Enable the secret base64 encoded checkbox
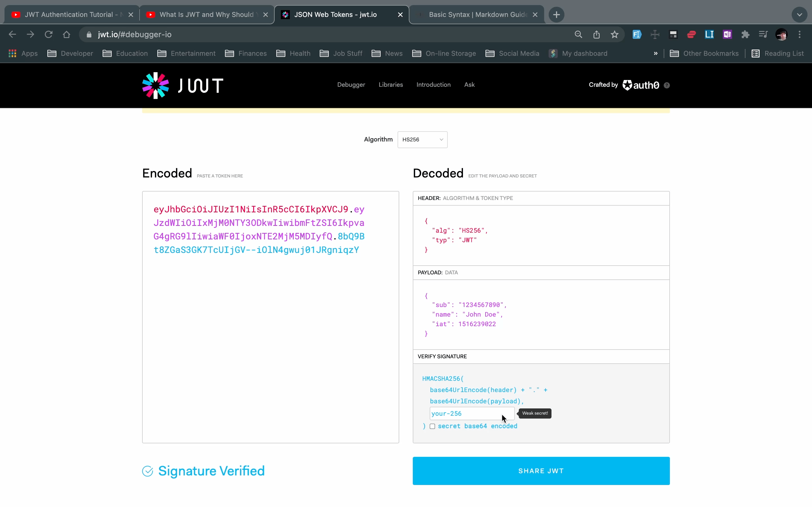 coord(433,426)
